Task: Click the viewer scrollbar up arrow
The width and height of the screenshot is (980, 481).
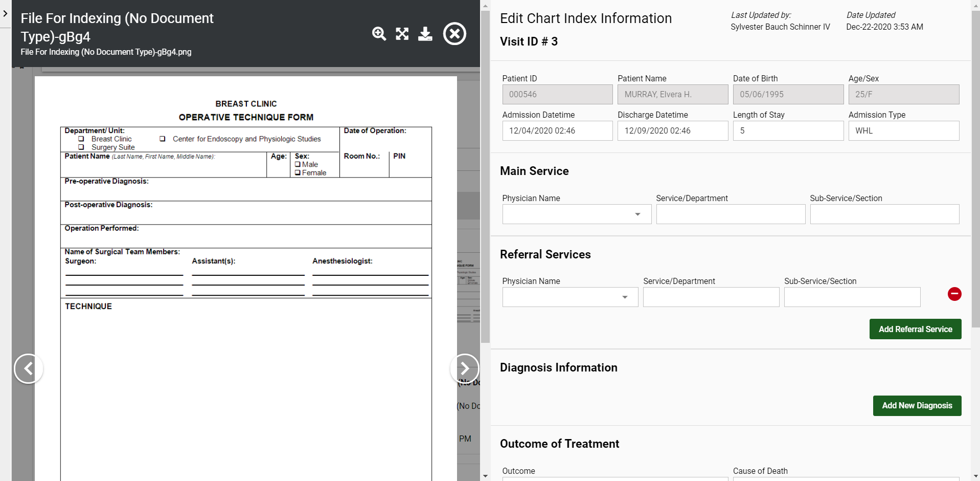Action: click(x=485, y=6)
